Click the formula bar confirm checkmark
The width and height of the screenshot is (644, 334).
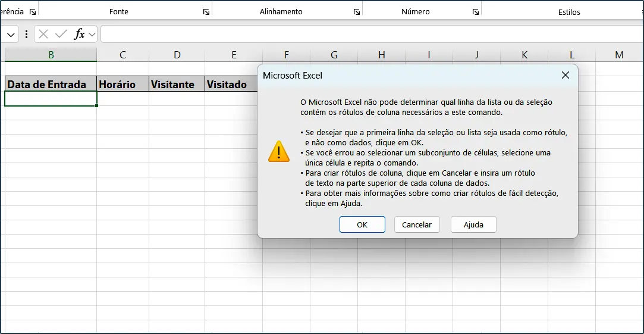tap(61, 34)
